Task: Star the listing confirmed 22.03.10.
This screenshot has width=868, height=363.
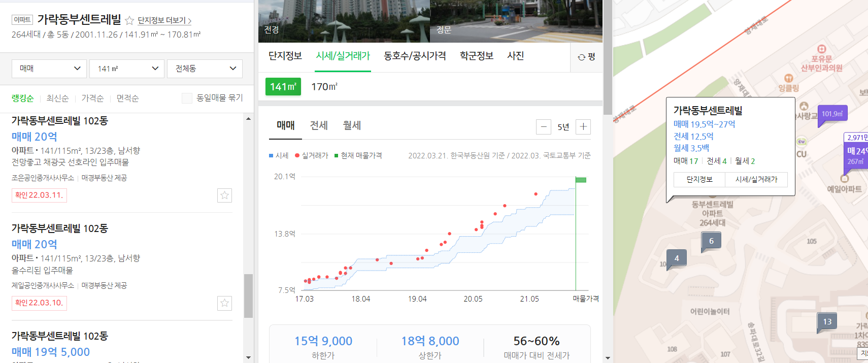Action: pyautogui.click(x=224, y=303)
